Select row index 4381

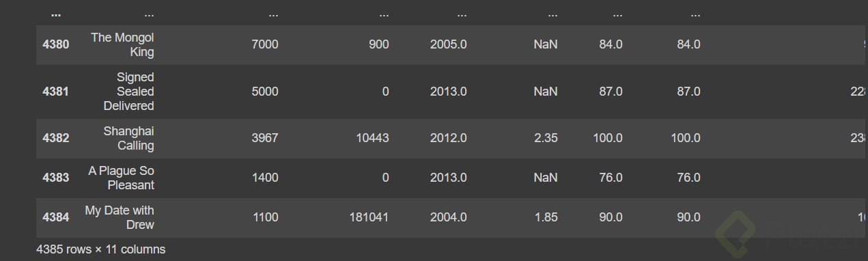coord(55,92)
